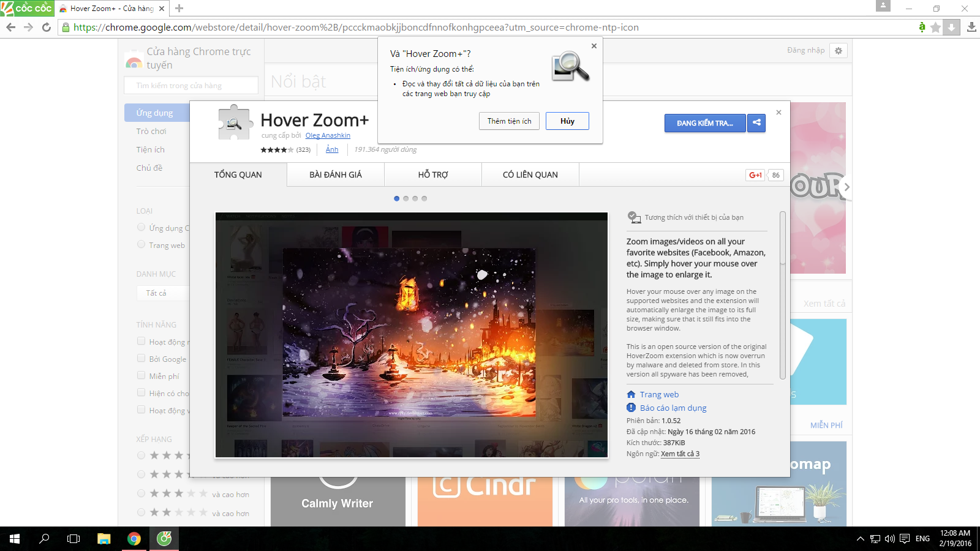Select the Trang web radio button
Viewport: 980px width, 551px height.
pyautogui.click(x=141, y=244)
